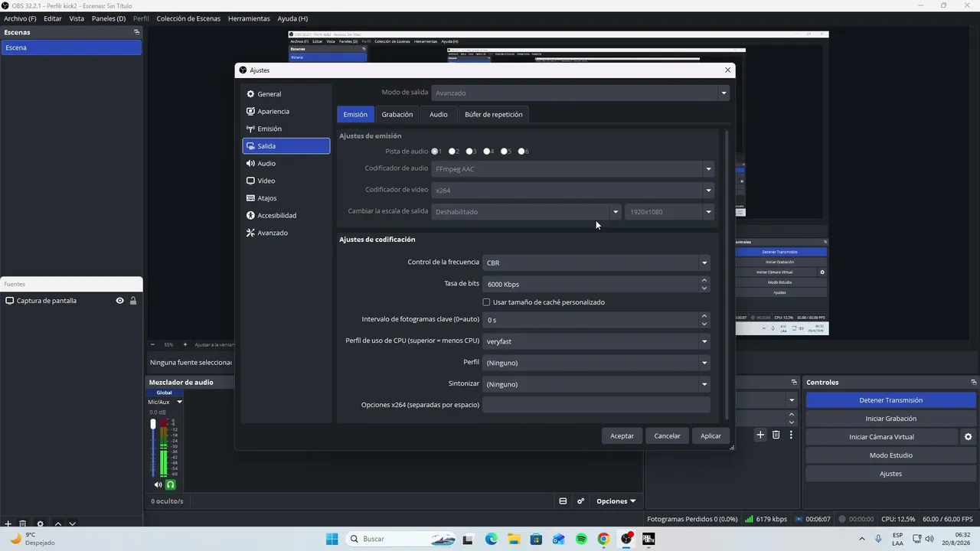Open the Archivo (F) menu
The height and width of the screenshot is (551, 980).
click(x=21, y=18)
